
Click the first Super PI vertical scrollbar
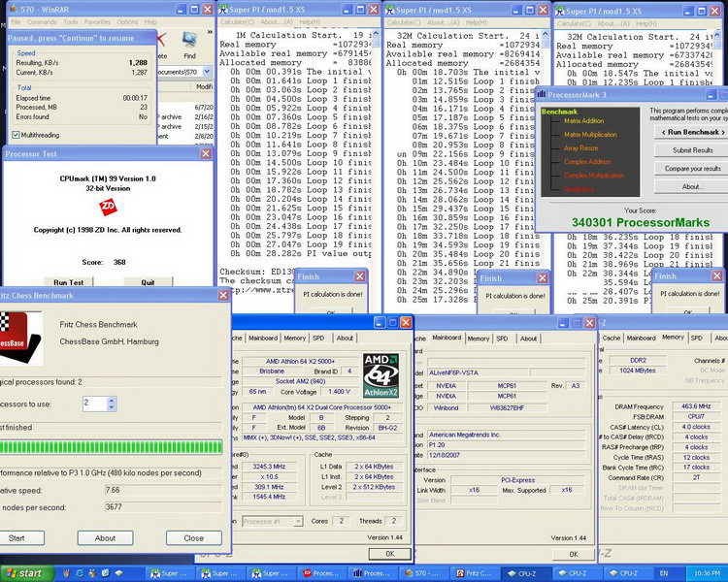pos(376,170)
